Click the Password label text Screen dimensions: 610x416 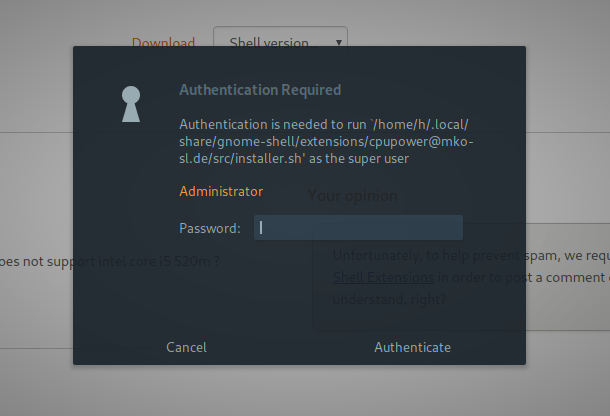(209, 228)
